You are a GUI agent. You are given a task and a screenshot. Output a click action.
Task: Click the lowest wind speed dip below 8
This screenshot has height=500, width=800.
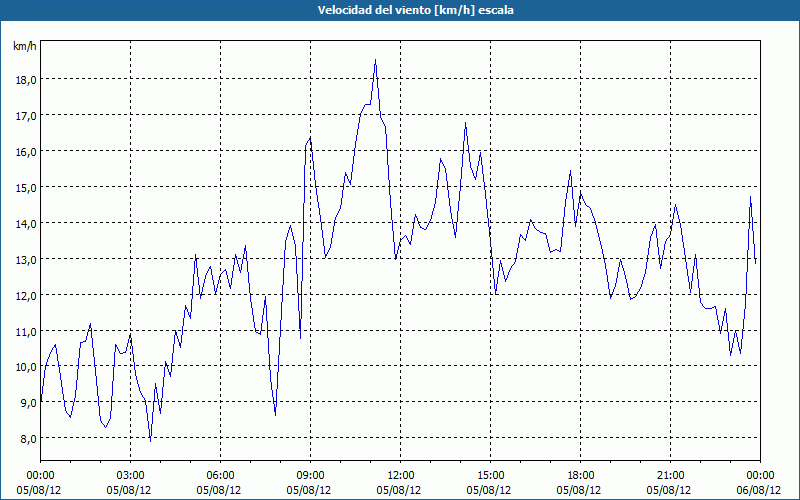point(150,441)
